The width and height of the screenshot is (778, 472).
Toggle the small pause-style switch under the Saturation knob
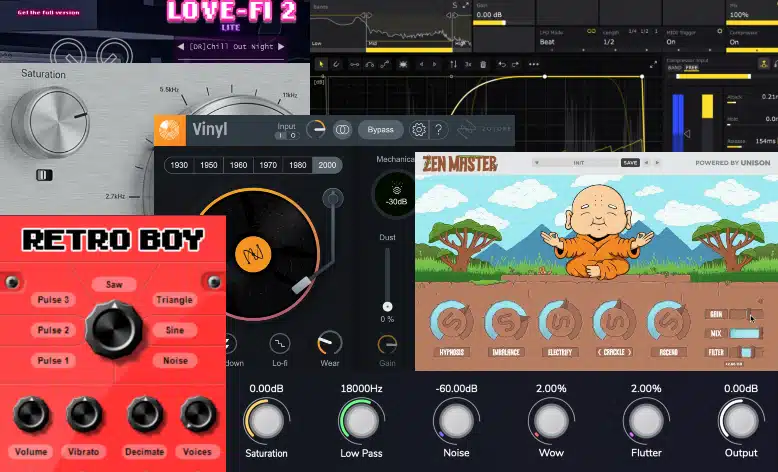click(44, 175)
